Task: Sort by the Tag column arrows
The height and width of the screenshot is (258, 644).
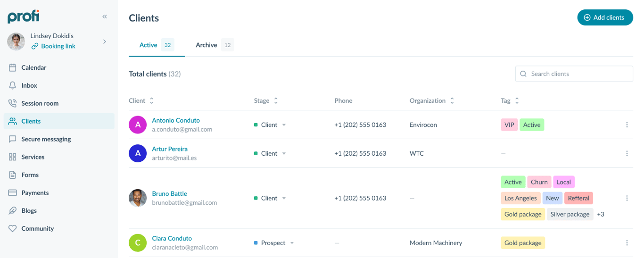Action: 517,100
